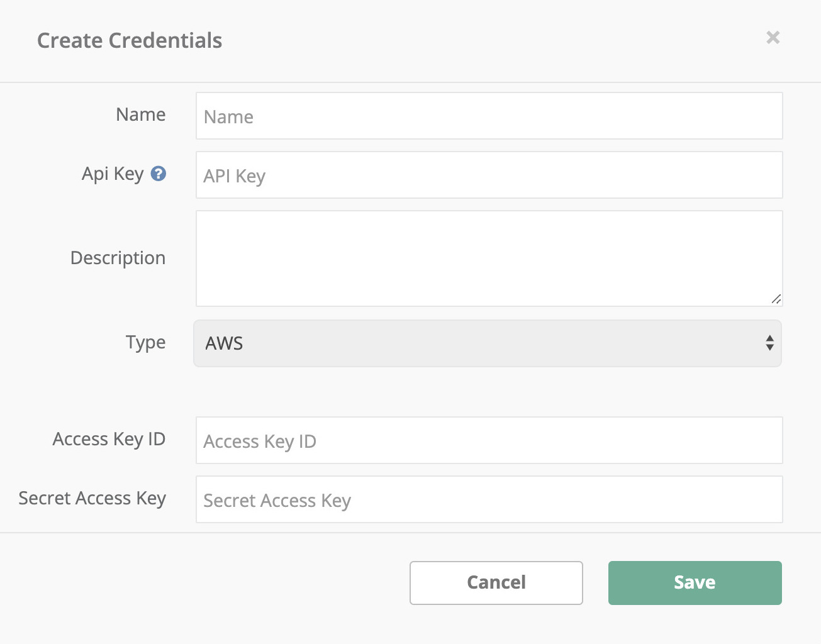Click inside the Description text area
Screen dimensions: 821x644
click(x=489, y=258)
